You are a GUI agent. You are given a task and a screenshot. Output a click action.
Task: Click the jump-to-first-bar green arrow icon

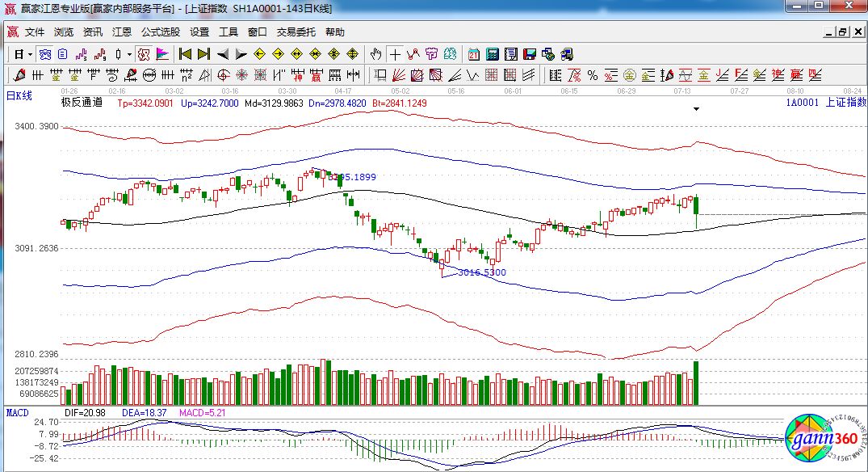click(x=185, y=54)
